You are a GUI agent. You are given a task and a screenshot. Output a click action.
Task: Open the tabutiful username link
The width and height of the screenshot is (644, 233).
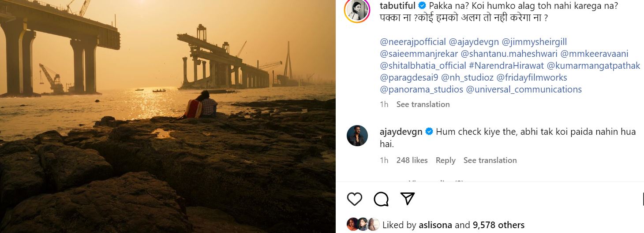397,5
